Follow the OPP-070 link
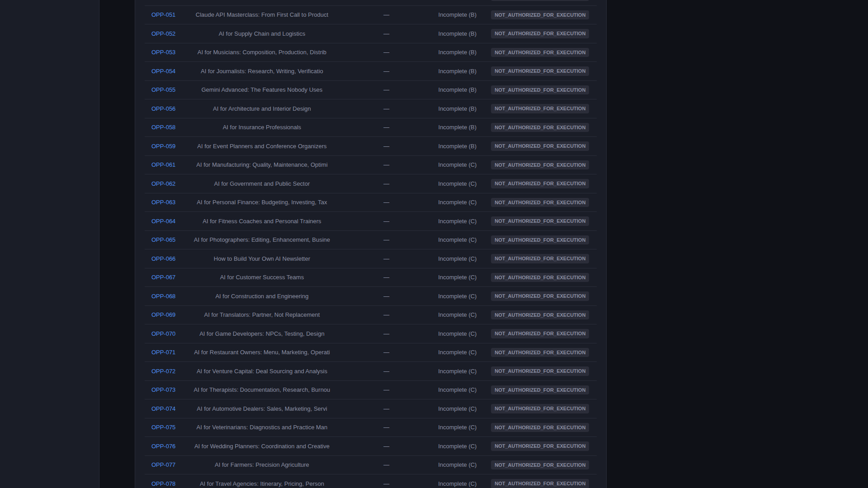 coord(163,334)
